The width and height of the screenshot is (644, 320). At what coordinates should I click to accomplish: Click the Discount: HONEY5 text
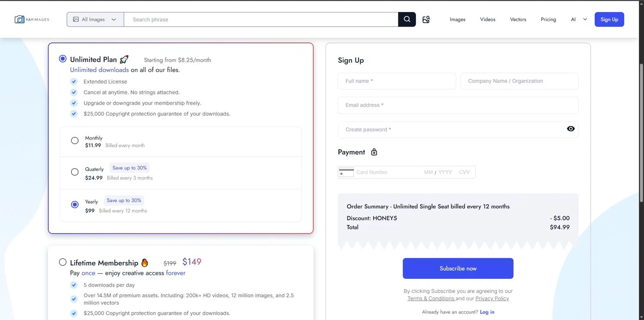tap(372, 218)
